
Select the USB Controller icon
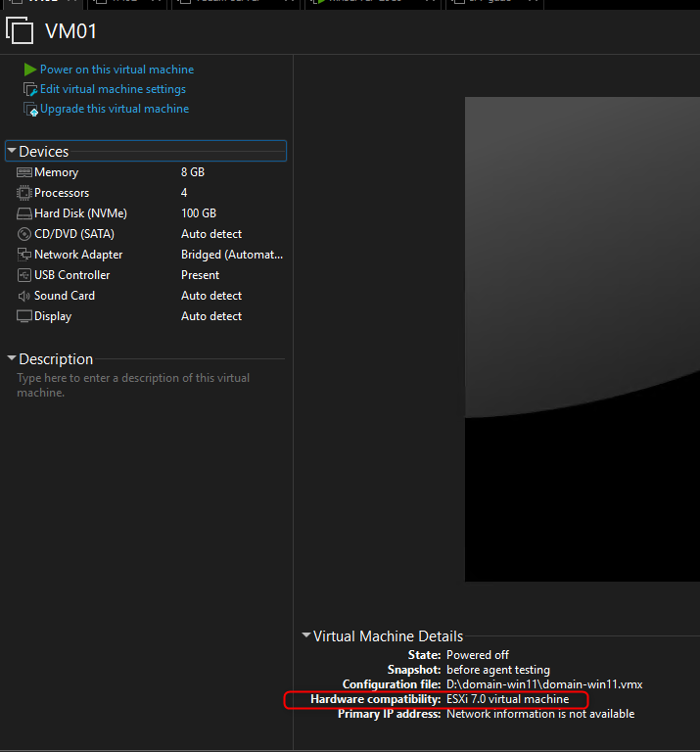(23, 275)
